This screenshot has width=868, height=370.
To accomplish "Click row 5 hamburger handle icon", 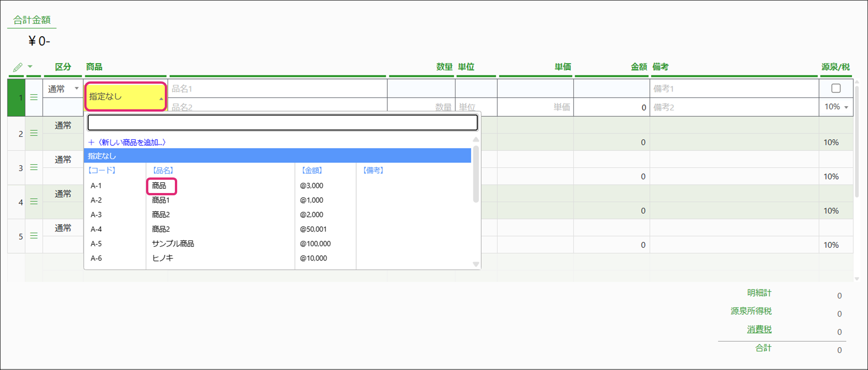I will point(34,236).
